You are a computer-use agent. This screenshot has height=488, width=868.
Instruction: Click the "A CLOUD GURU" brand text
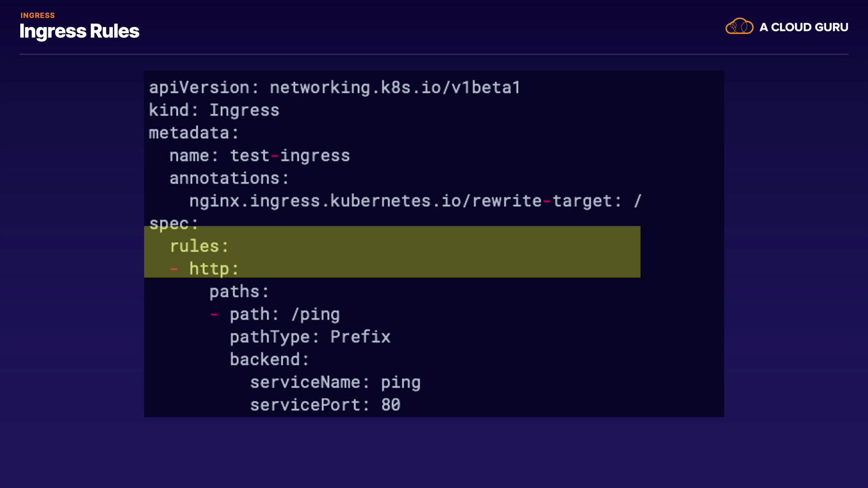(804, 27)
